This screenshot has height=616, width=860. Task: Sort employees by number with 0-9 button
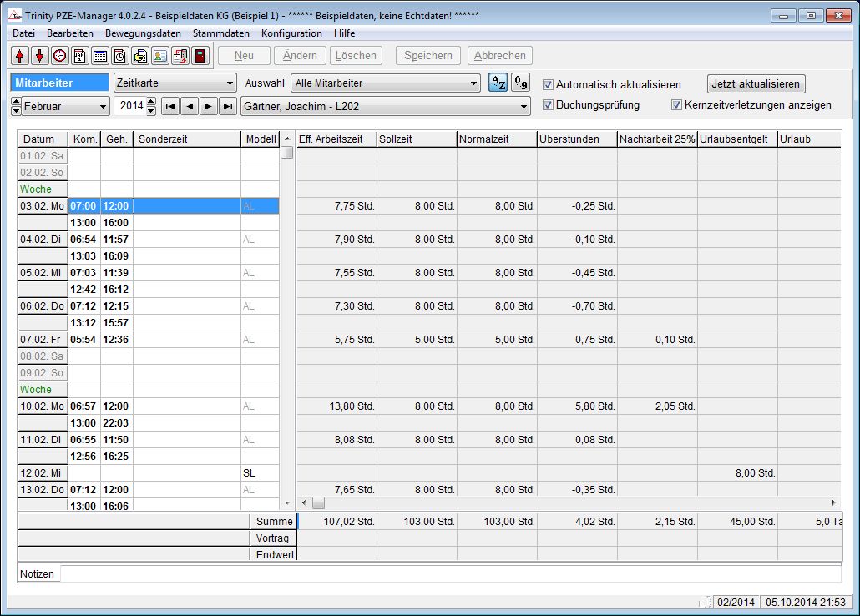coord(520,83)
